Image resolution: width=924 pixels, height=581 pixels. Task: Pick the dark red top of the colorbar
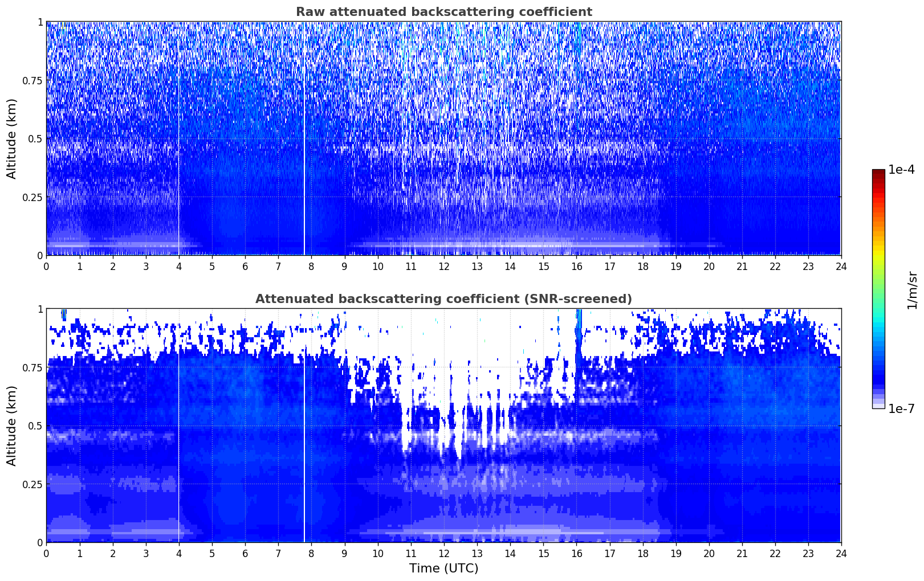click(x=878, y=173)
